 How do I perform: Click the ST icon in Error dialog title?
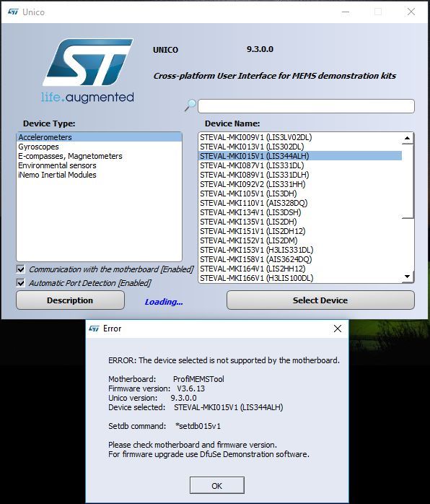click(x=94, y=329)
